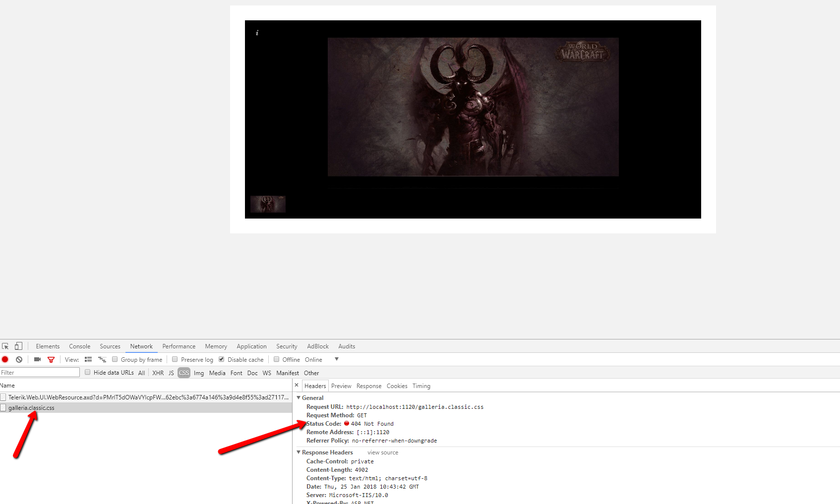The height and width of the screenshot is (504, 840).
Task: Open the Sources tab
Action: pos(110,346)
